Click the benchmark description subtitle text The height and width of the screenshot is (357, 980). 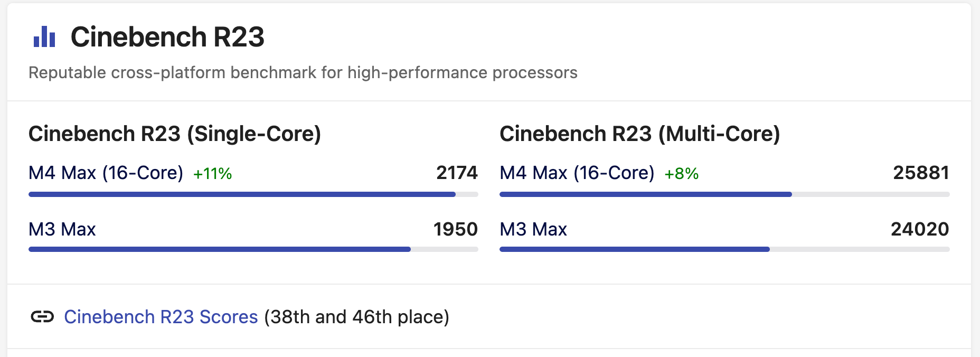click(303, 73)
